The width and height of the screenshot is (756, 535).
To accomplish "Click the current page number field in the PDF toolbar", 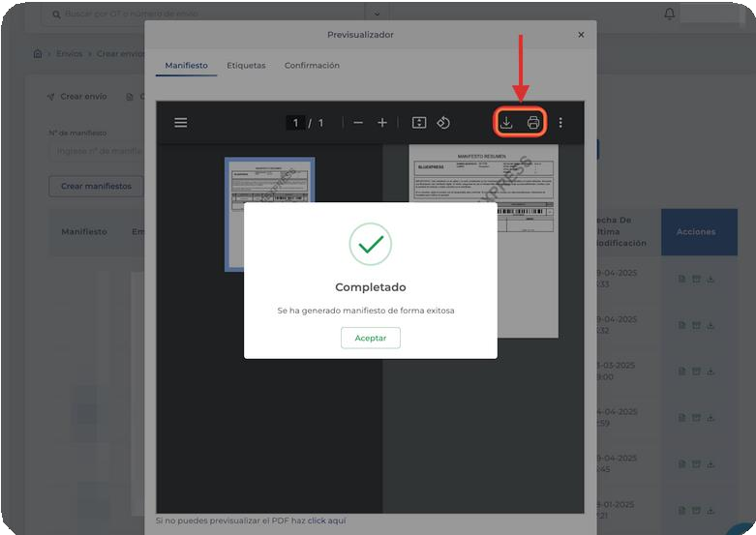I will click(x=295, y=123).
